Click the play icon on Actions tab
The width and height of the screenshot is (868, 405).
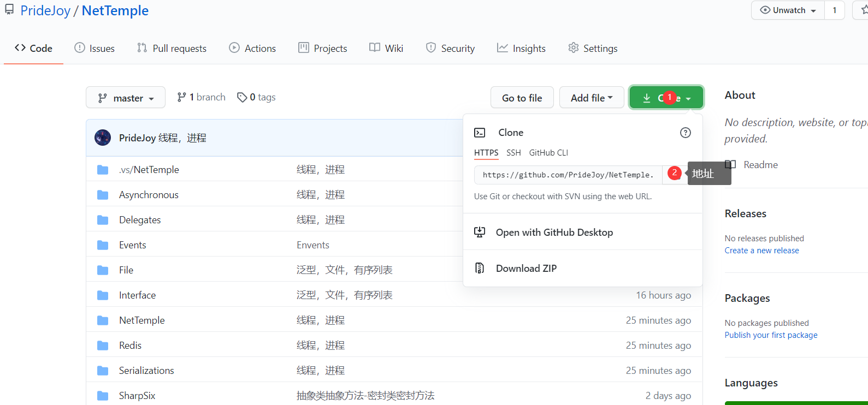pyautogui.click(x=234, y=47)
